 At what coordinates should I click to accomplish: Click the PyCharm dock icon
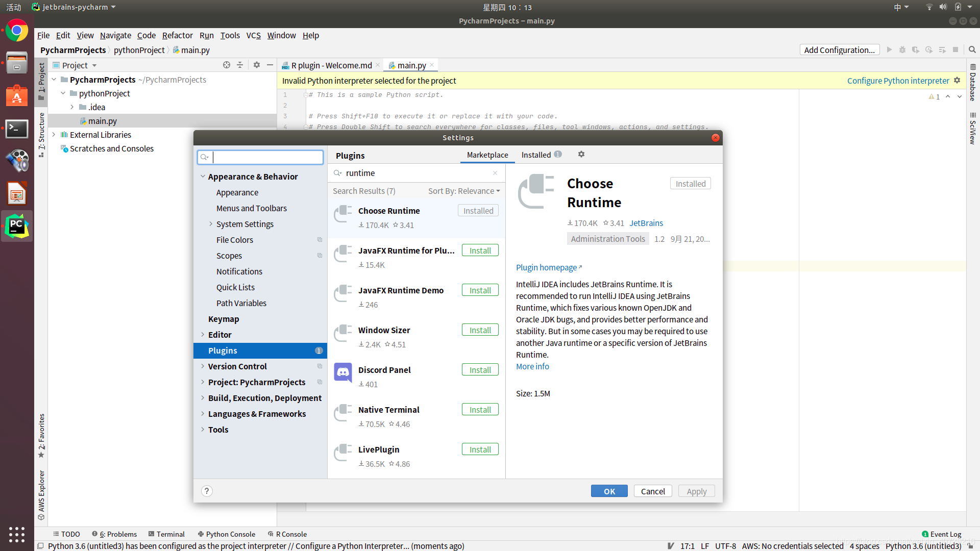[x=17, y=226]
